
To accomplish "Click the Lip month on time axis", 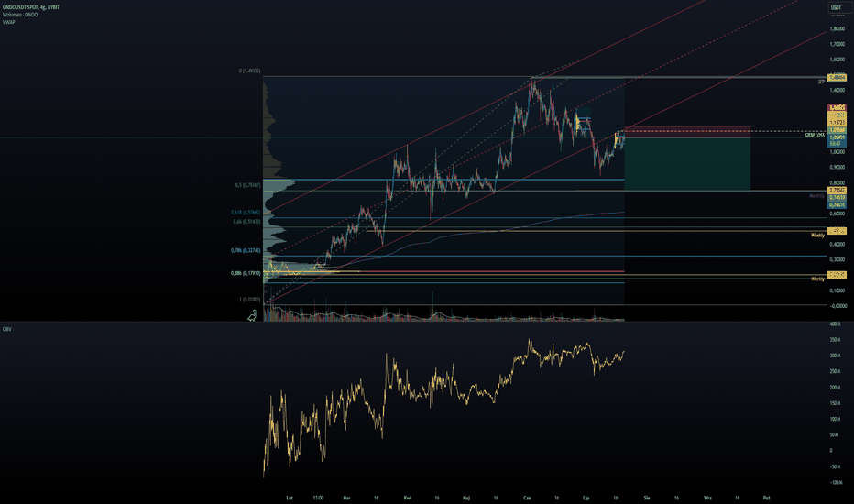I will (586, 498).
